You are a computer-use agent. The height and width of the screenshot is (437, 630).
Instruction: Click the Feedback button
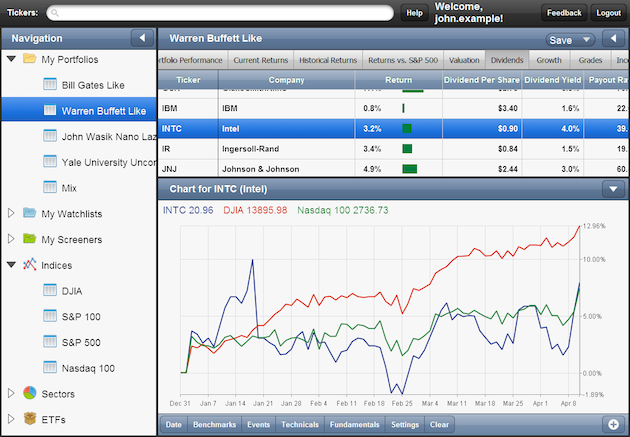[x=564, y=13]
